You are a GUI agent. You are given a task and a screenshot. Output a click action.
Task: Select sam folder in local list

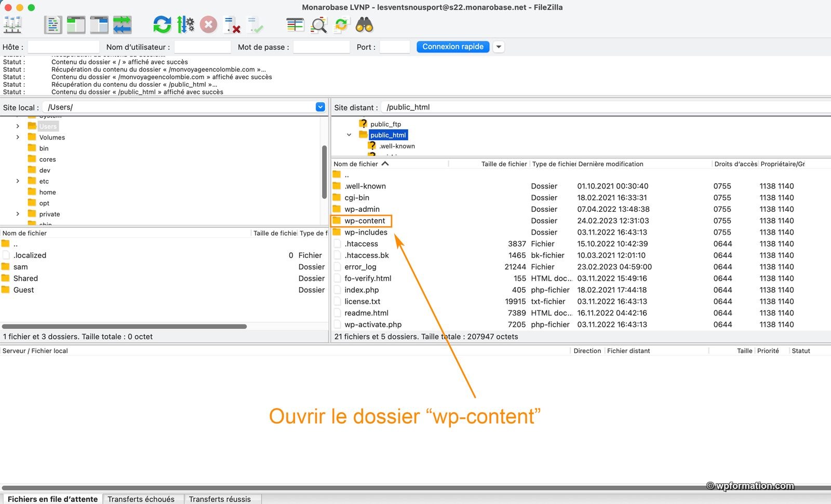[x=20, y=267]
